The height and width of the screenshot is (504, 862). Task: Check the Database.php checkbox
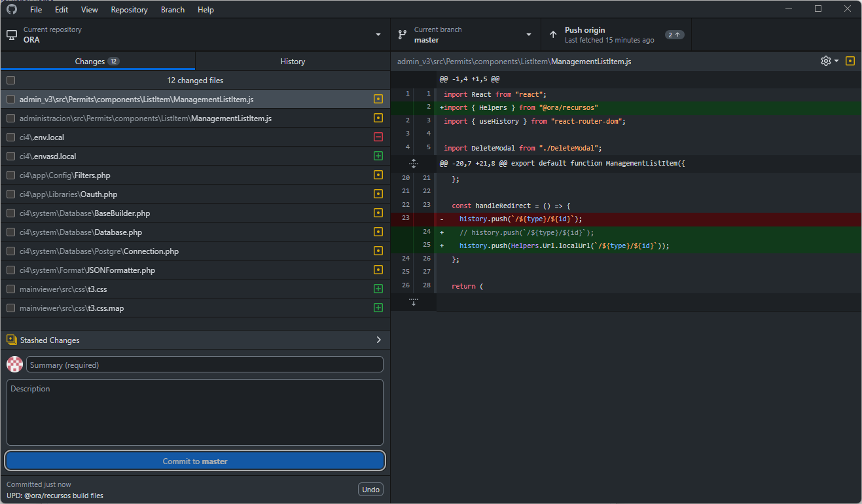tap(11, 232)
